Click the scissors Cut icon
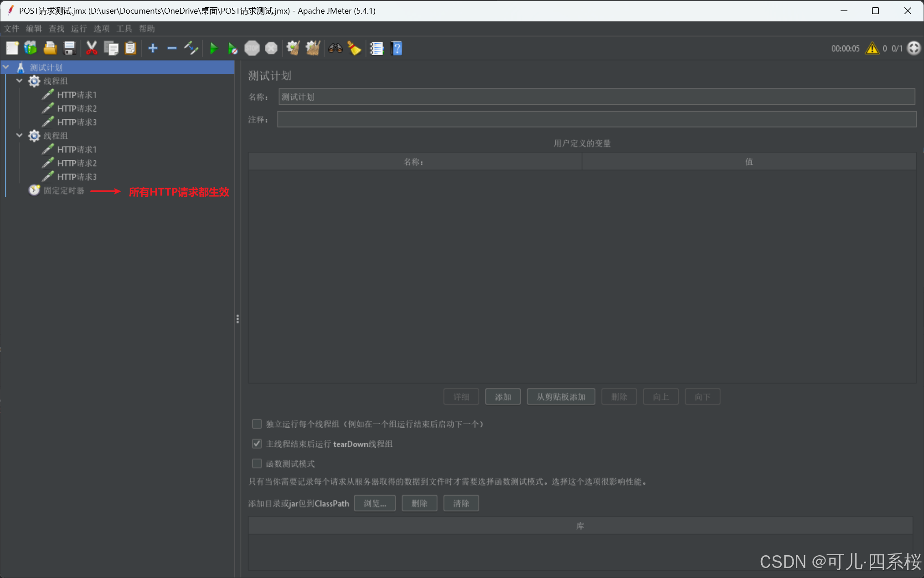The height and width of the screenshot is (578, 924). click(x=92, y=48)
